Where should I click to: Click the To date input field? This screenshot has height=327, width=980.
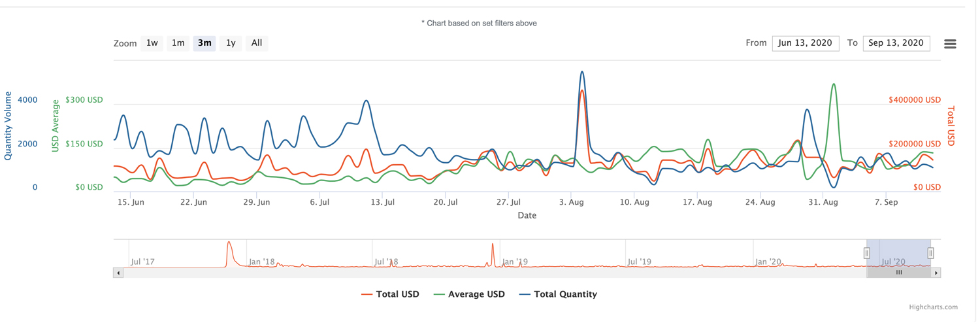pos(896,43)
